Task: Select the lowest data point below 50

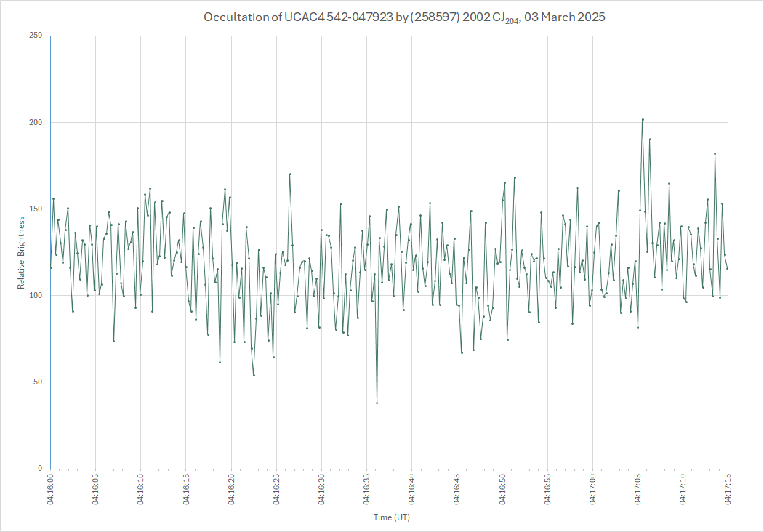Action: [377, 403]
